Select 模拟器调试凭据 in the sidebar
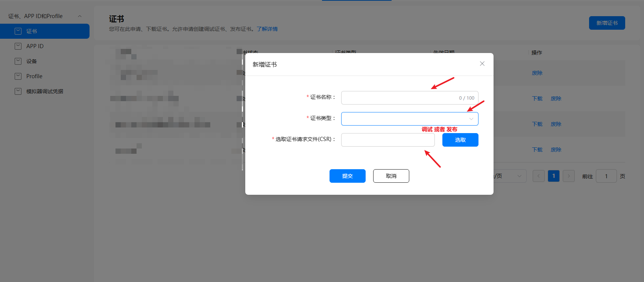The width and height of the screenshot is (644, 282). point(45,91)
